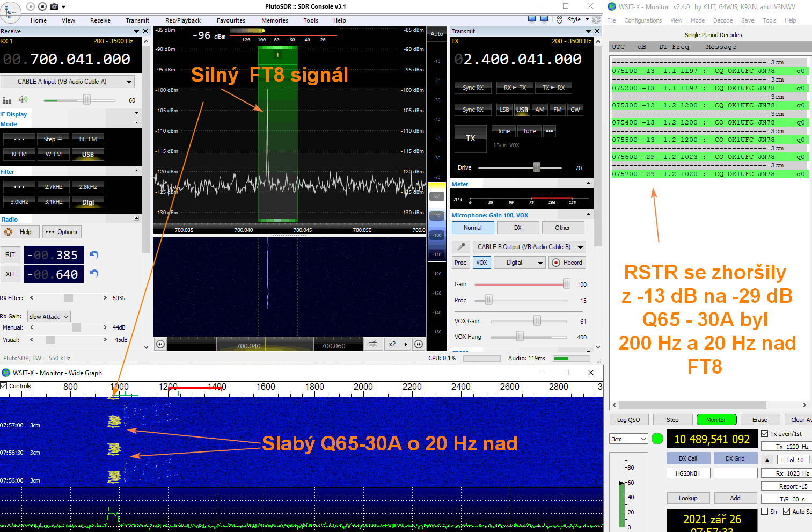The width and height of the screenshot is (812, 532).
Task: Mute receive audio with the speaker icon
Action: tap(23, 100)
